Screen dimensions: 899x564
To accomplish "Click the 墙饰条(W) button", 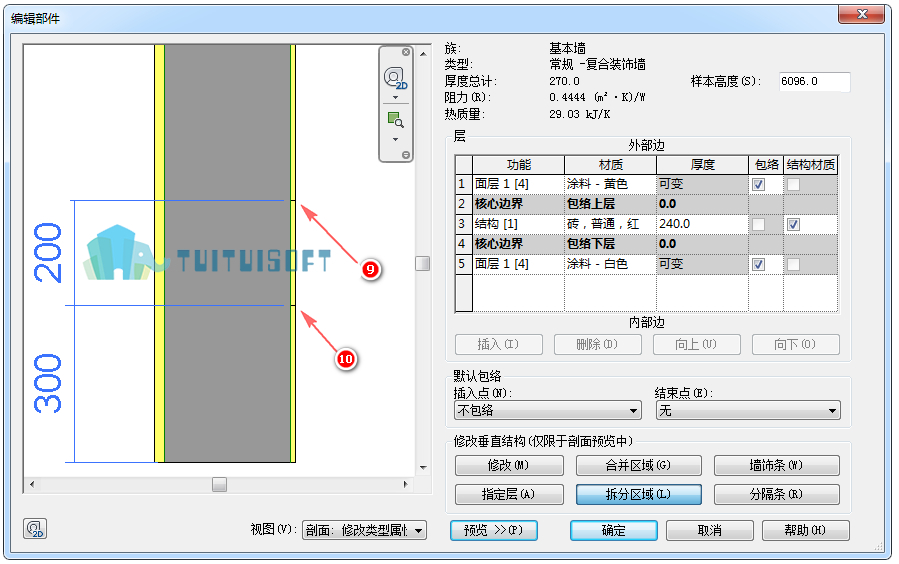I will [x=777, y=465].
